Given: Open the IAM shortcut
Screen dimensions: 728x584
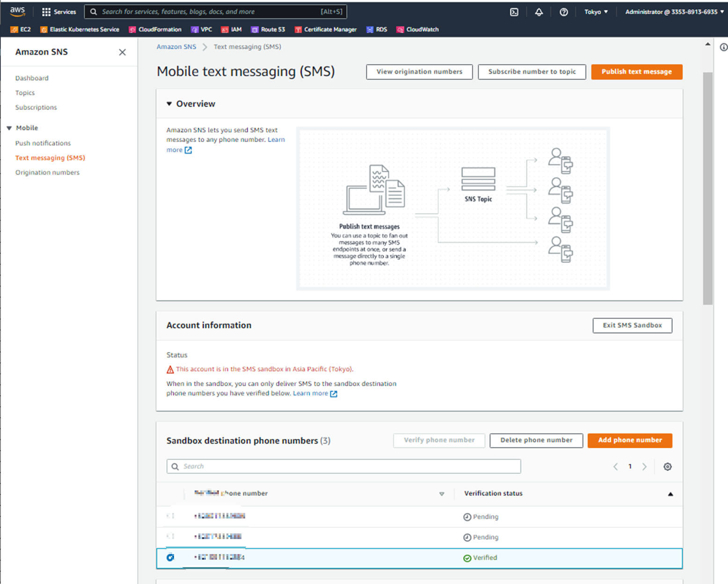Looking at the screenshot, I should tap(231, 29).
